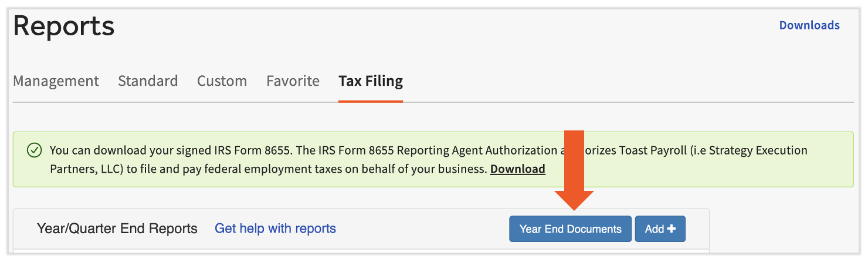Switch to the Management tab

(56, 81)
